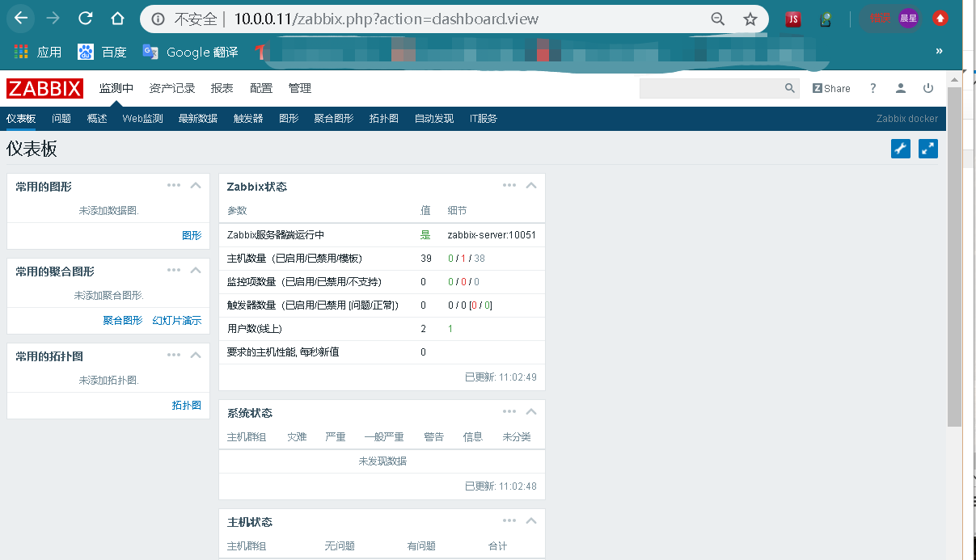Select the 概述 submenu tab
Viewport: 976px width, 560px height.
[x=97, y=119]
